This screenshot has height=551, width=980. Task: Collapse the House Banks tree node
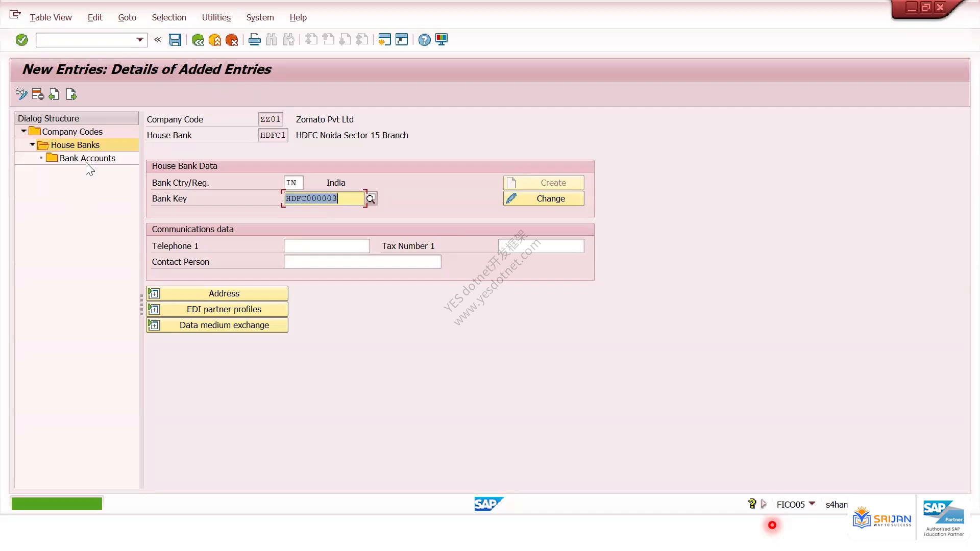click(32, 145)
